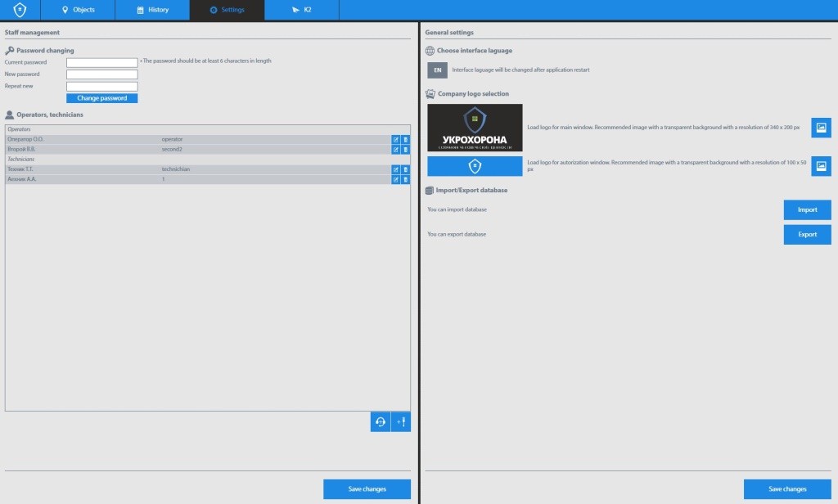
Task: Click the Import database button
Action: (807, 210)
